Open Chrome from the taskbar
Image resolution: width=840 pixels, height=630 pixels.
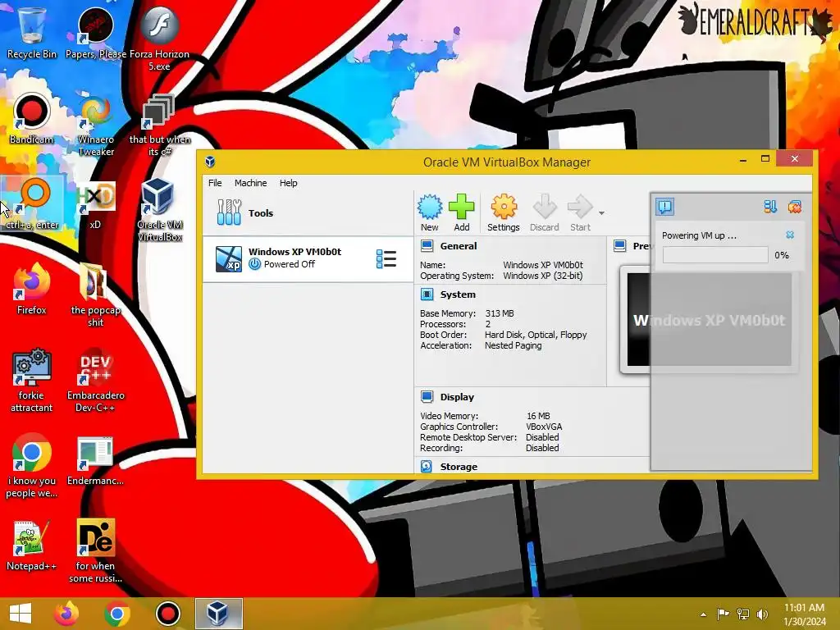(116, 614)
